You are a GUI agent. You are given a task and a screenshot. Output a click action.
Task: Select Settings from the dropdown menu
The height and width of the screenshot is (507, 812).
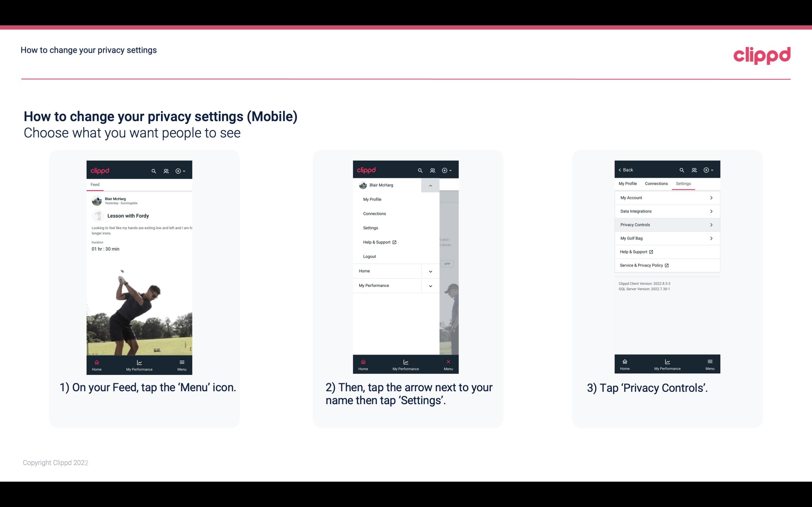tap(371, 227)
